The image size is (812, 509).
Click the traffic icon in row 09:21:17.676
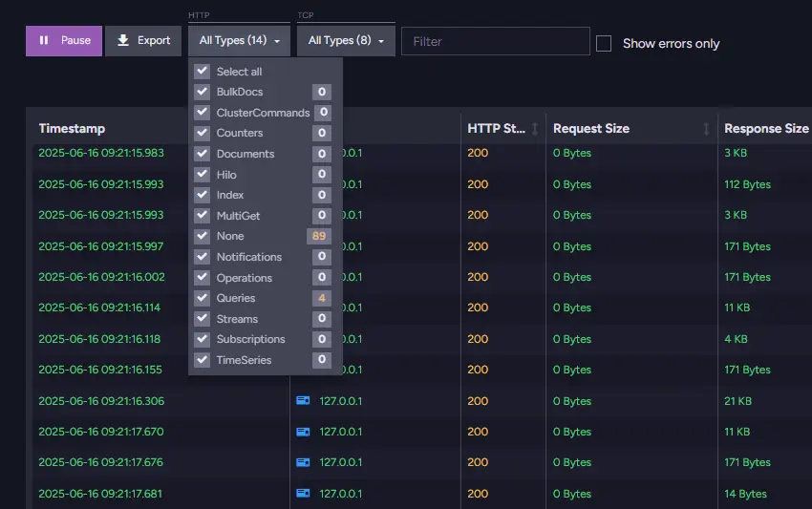coord(303,462)
